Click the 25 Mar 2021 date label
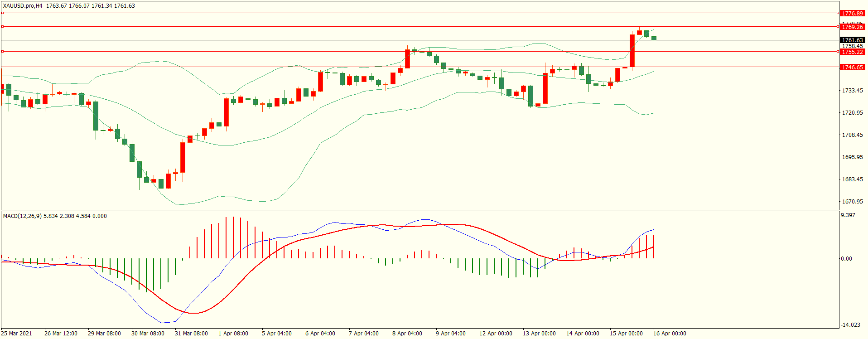The image size is (868, 339). 17,334
